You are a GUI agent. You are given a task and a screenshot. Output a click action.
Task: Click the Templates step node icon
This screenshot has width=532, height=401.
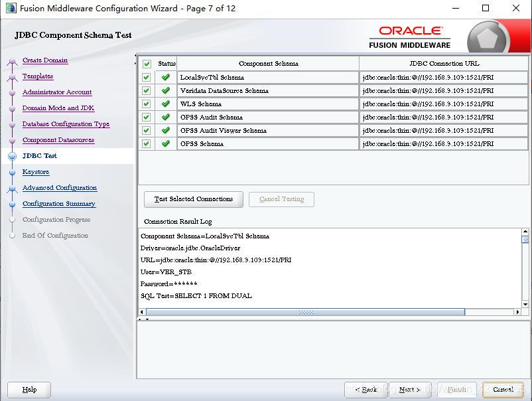click(x=12, y=77)
